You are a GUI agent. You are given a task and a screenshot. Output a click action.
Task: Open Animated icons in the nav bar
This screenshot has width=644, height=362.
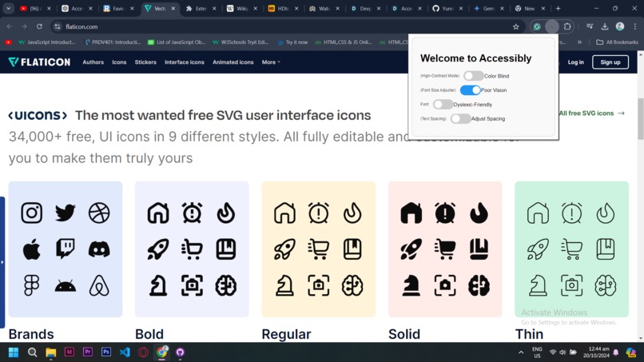pyautogui.click(x=233, y=62)
